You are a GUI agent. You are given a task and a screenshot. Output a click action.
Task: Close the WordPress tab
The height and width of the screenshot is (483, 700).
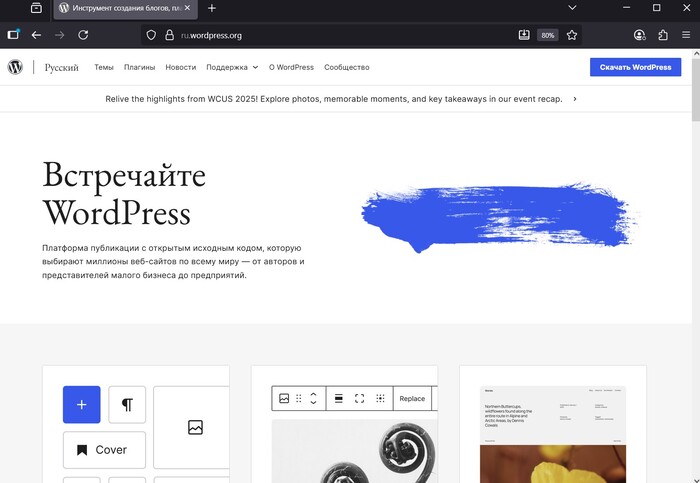tap(187, 8)
